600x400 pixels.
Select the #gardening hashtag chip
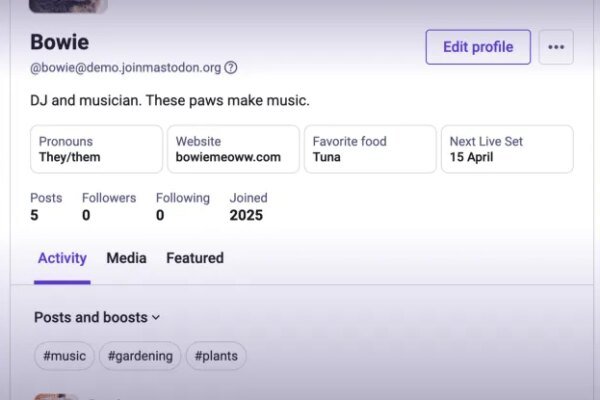[140, 355]
